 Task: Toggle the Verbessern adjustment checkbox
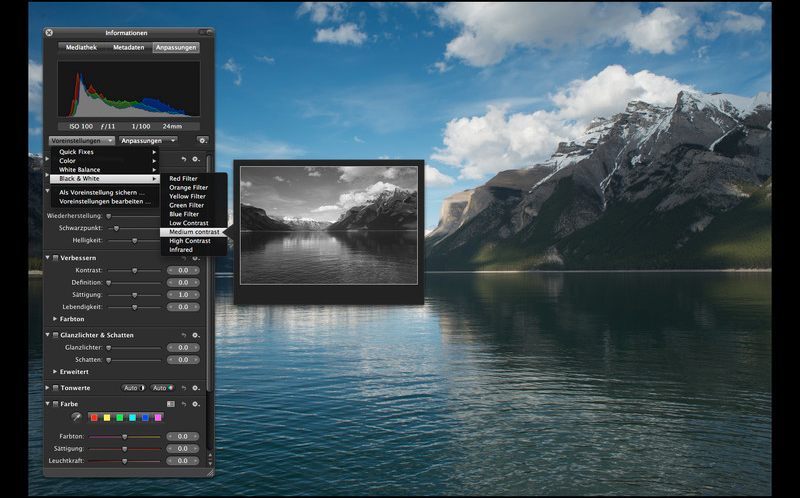[x=55, y=258]
